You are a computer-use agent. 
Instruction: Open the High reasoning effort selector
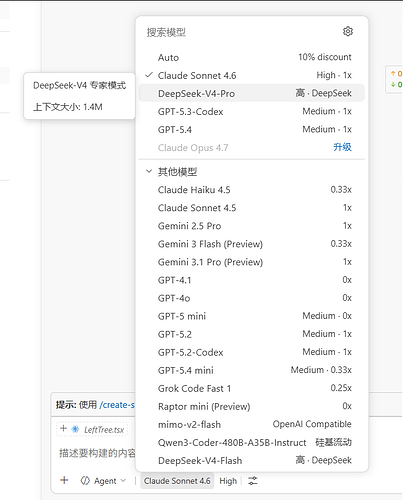point(228,481)
